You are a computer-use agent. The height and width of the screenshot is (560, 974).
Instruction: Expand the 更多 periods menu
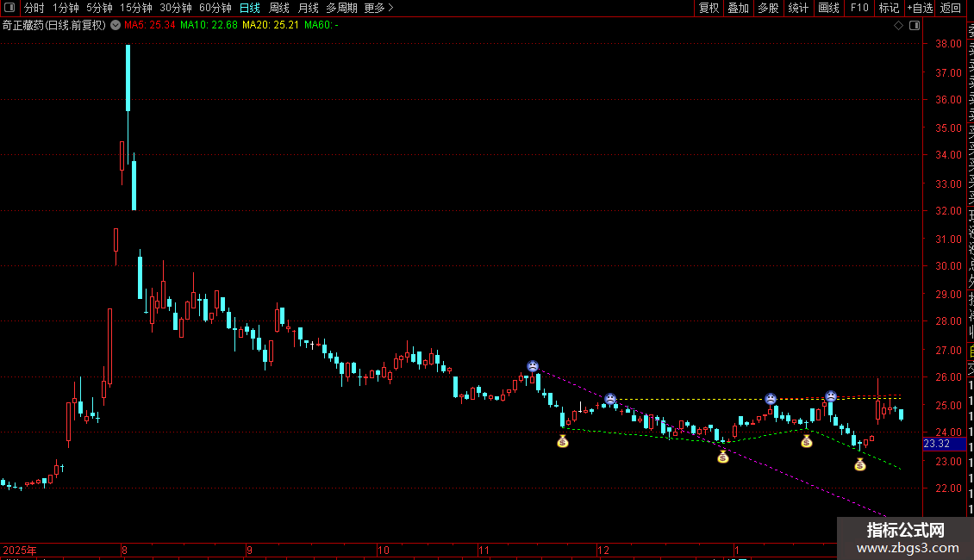[x=378, y=8]
